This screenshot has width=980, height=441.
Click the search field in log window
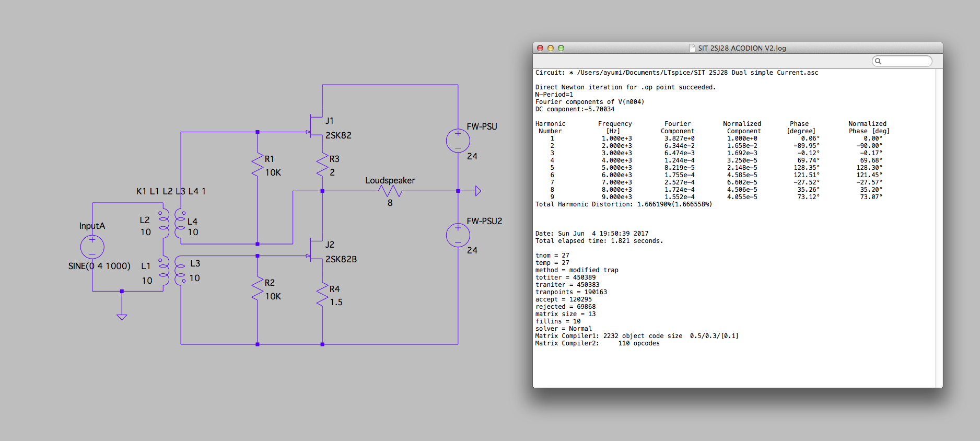pyautogui.click(x=902, y=61)
